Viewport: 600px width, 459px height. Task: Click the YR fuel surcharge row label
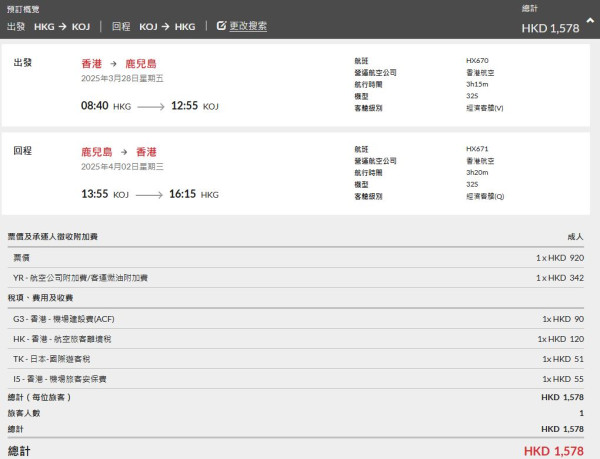pyautogui.click(x=80, y=278)
